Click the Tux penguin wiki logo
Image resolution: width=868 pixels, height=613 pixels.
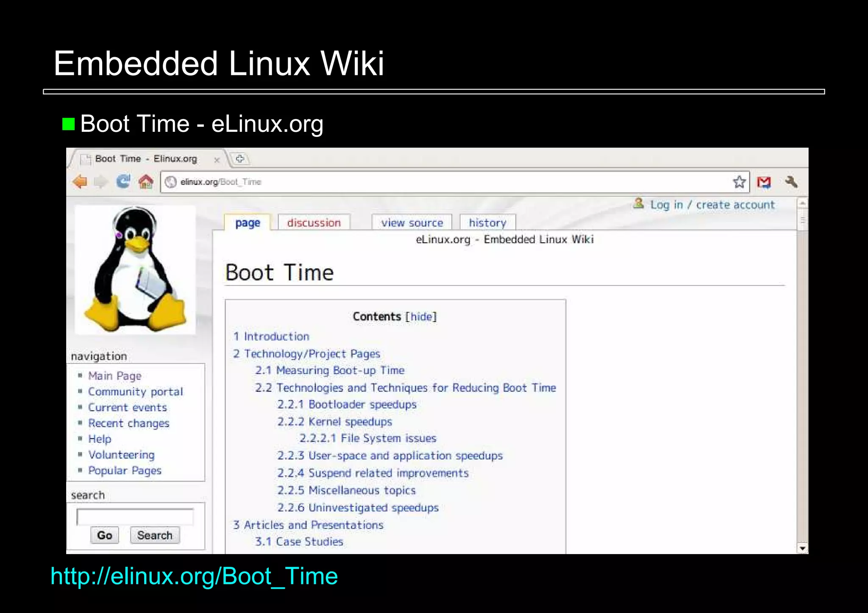tap(135, 270)
